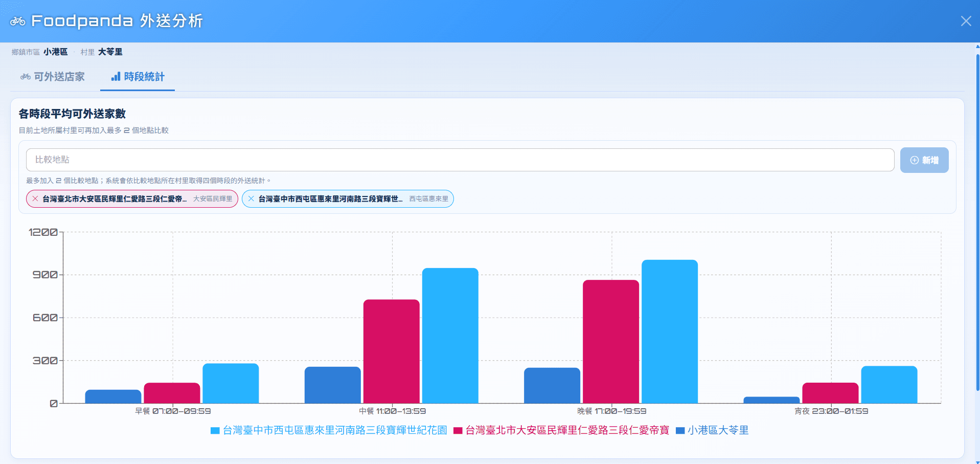
Task: Click the 小港區 district value
Action: coord(55,52)
